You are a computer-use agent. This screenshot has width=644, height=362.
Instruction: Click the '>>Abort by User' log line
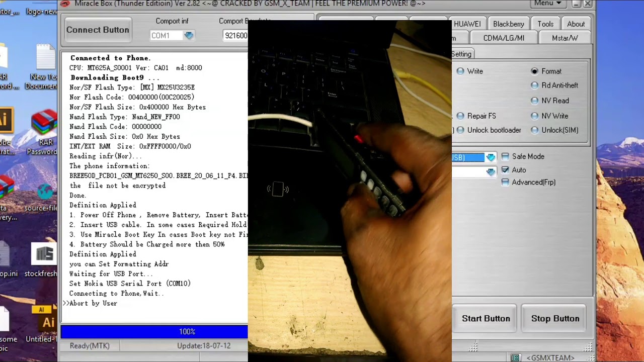pyautogui.click(x=90, y=303)
